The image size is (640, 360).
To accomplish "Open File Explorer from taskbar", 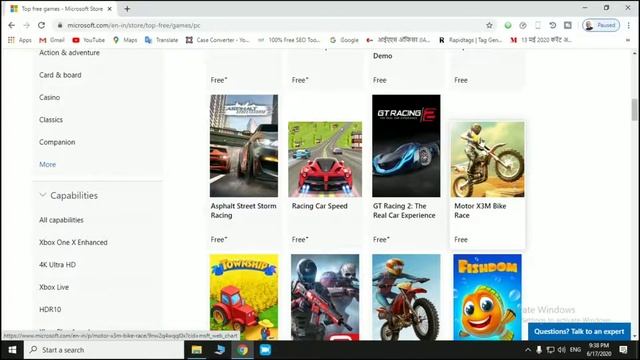I will pyautogui.click(x=197, y=350).
